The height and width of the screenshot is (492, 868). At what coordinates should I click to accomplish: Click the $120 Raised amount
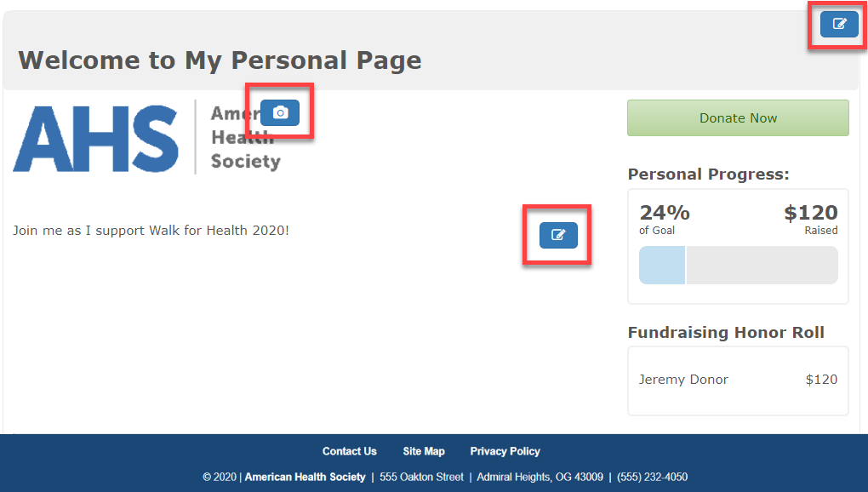(x=810, y=220)
